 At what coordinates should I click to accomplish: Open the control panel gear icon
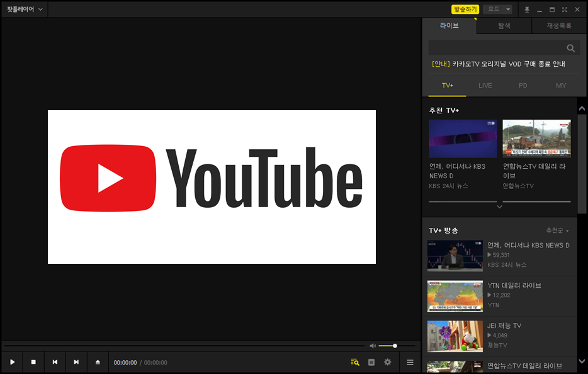387,362
